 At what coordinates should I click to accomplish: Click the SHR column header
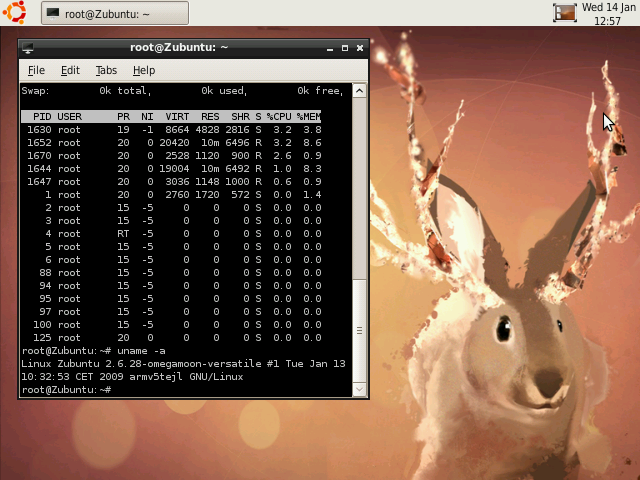coord(240,117)
